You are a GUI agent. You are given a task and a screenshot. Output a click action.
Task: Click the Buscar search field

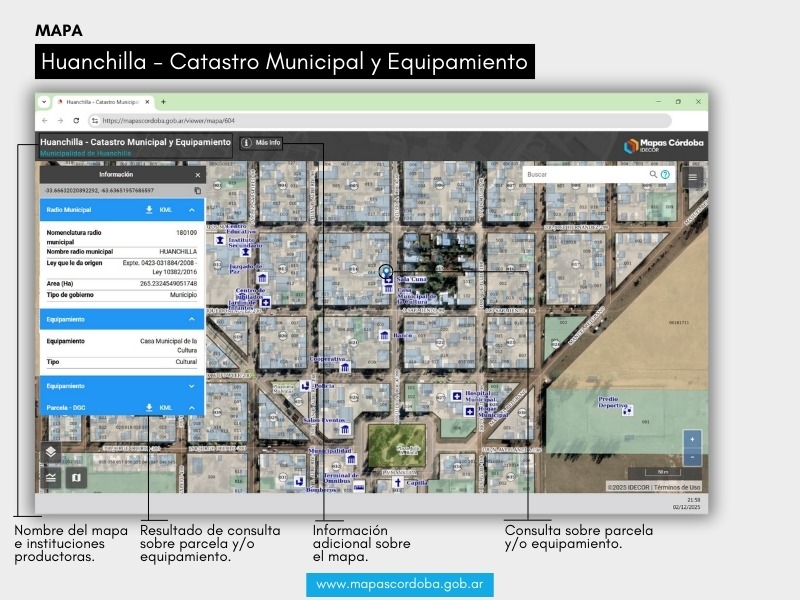point(584,174)
